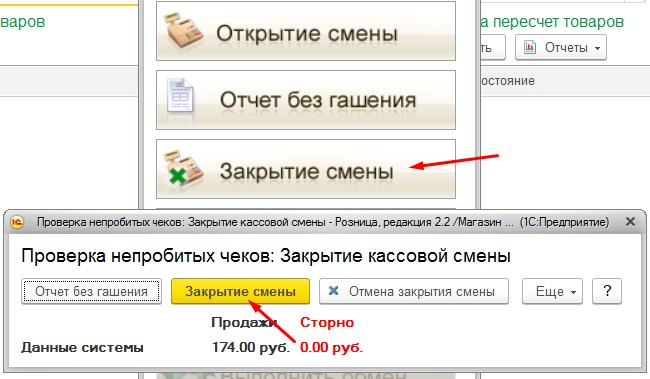Image resolution: width=650 pixels, height=379 pixels.
Task: Open the question mark help button
Action: (607, 291)
